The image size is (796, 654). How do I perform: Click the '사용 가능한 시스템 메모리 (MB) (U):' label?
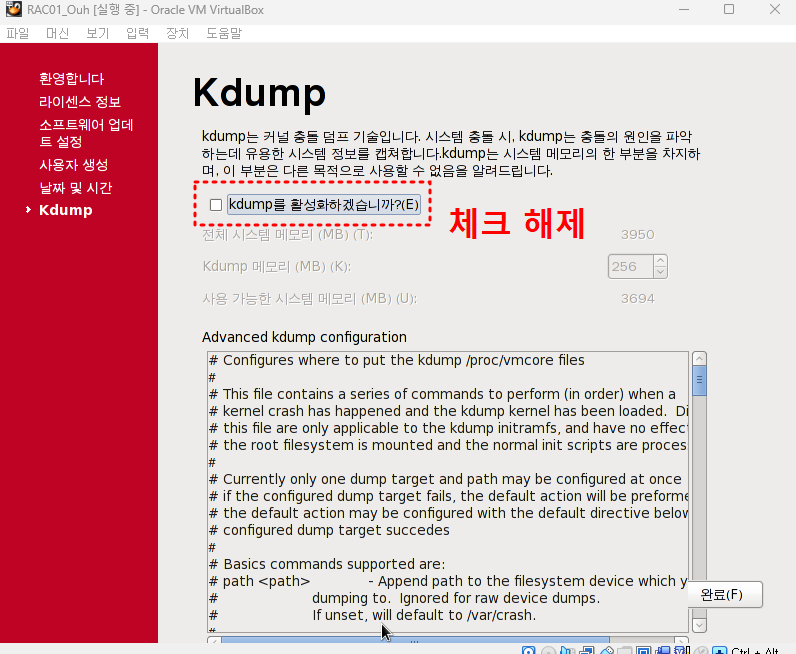pyautogui.click(x=310, y=299)
